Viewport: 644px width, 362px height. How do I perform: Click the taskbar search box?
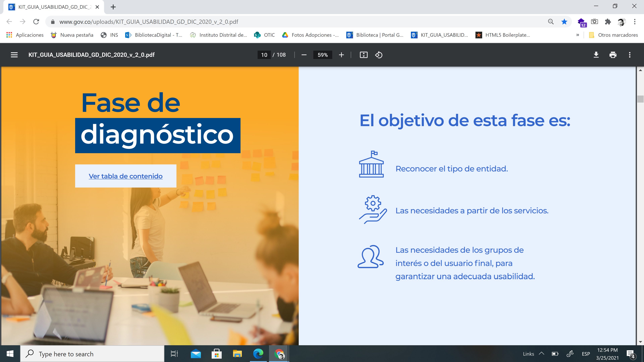[92, 354]
